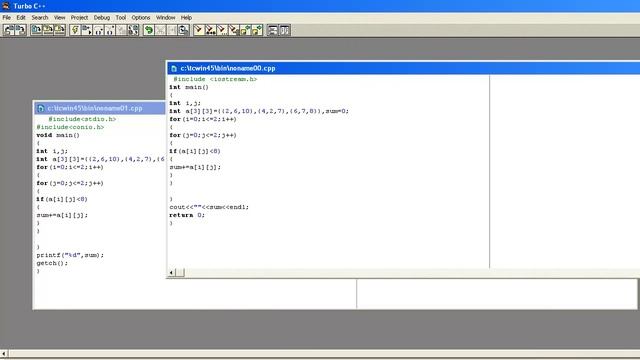Click the #include <iostream.h> line in noname00.cpp

(x=215, y=79)
